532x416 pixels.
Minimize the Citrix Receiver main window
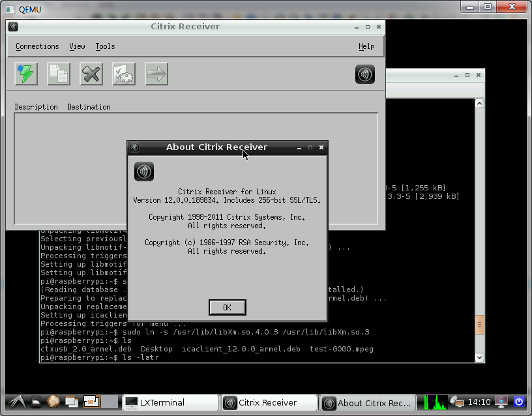tap(356, 27)
